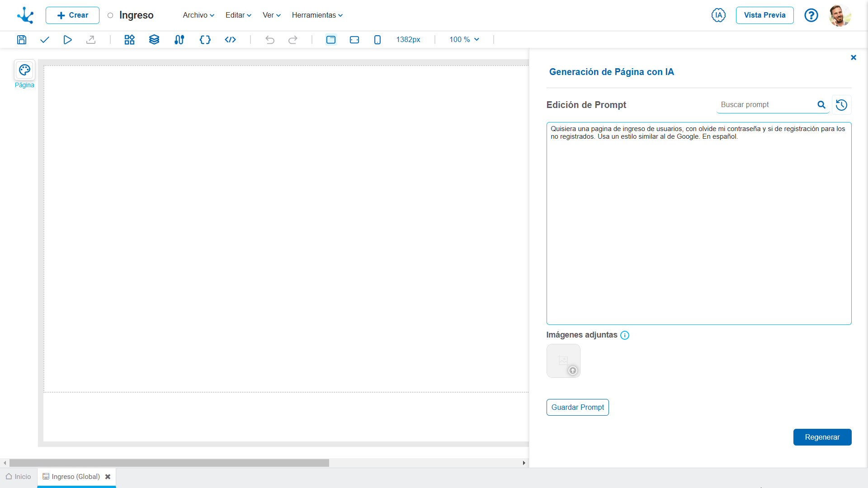Close the Ingreso (Global) tab

point(108,477)
